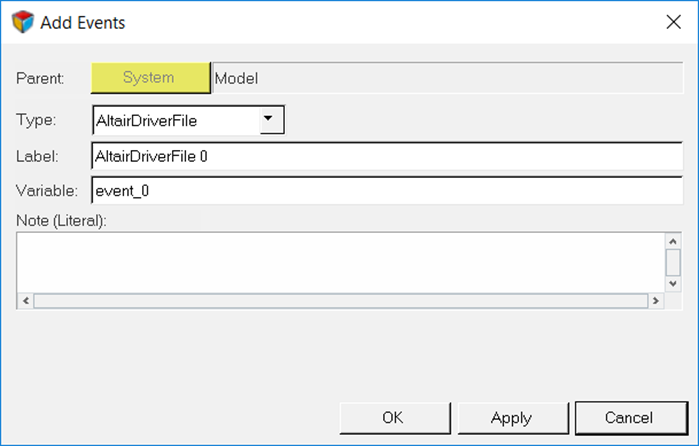This screenshot has height=446, width=699.
Task: Expand the Type list with its arrow button
Action: coord(271,119)
